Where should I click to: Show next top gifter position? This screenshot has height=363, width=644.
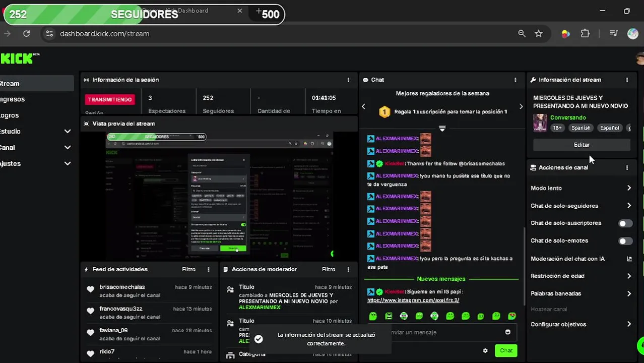[521, 106]
